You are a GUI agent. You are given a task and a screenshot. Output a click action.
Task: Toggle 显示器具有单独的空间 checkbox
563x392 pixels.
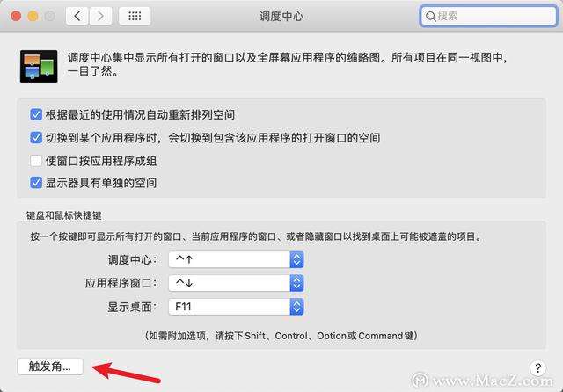(x=36, y=183)
